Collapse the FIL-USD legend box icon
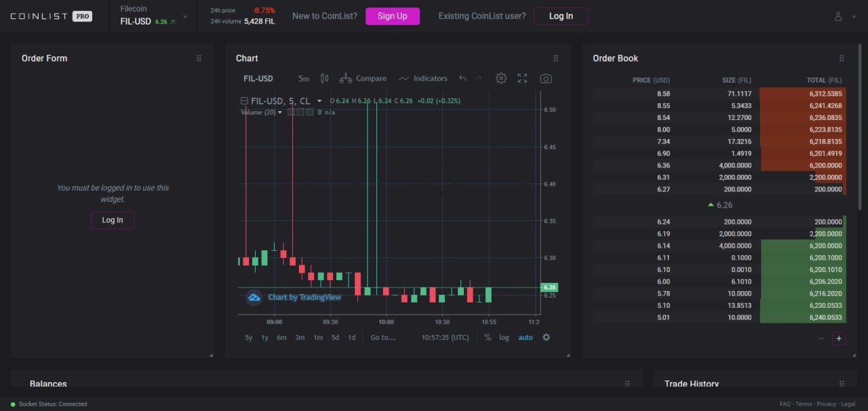The width and height of the screenshot is (868, 411). (x=244, y=101)
